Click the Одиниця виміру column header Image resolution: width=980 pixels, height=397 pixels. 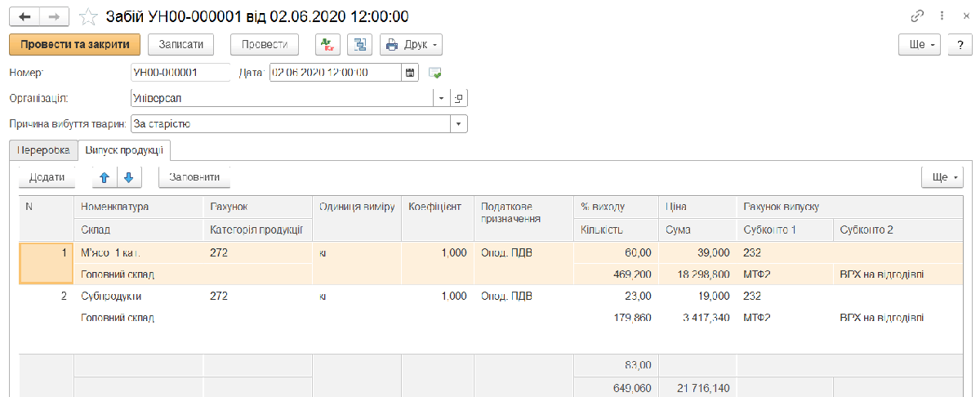coord(357,207)
